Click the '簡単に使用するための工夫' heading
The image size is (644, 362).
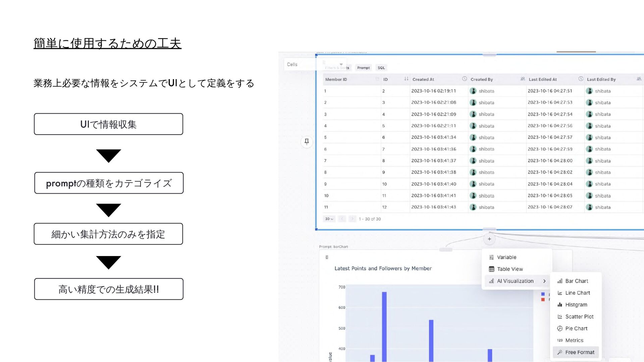pos(107,43)
